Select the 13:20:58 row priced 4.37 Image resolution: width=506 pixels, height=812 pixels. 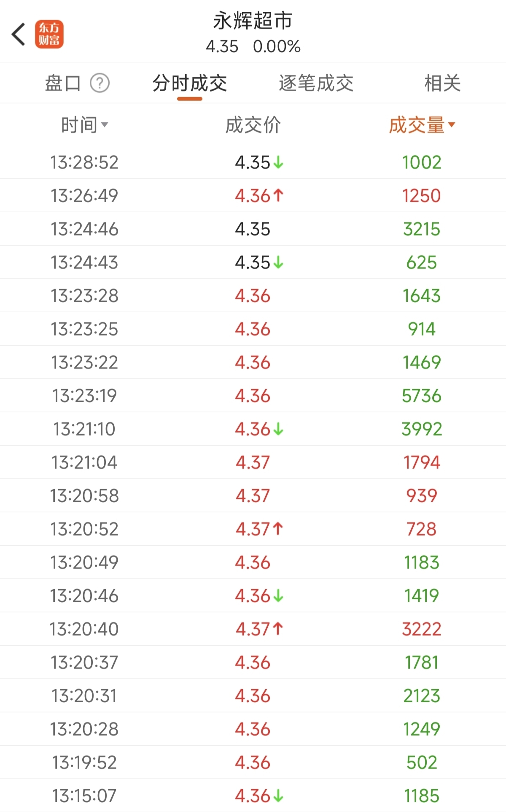pos(253,495)
